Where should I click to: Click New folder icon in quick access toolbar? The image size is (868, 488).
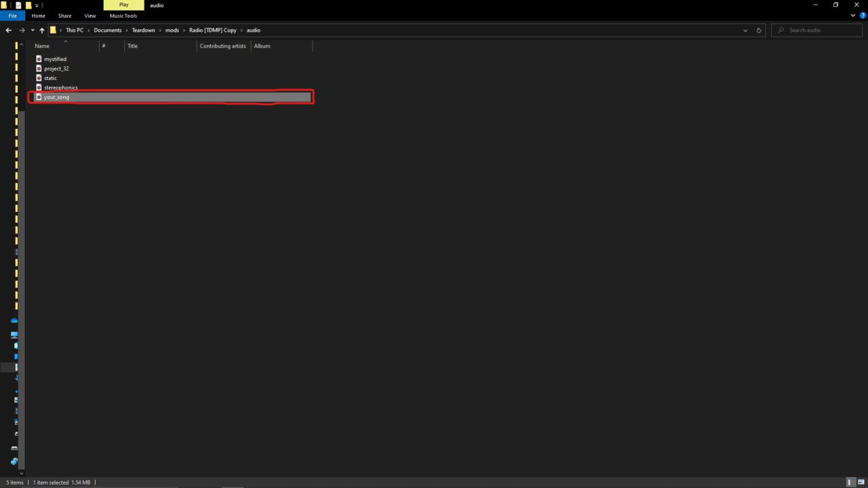28,5
